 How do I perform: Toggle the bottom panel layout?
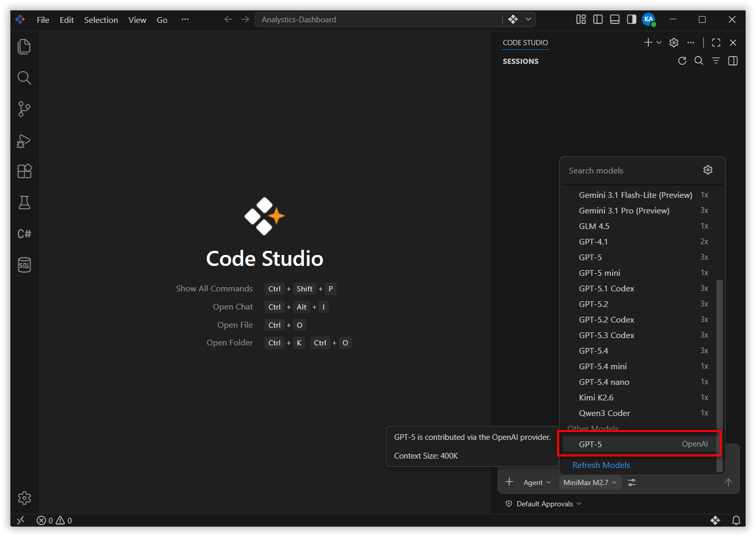pyautogui.click(x=615, y=19)
